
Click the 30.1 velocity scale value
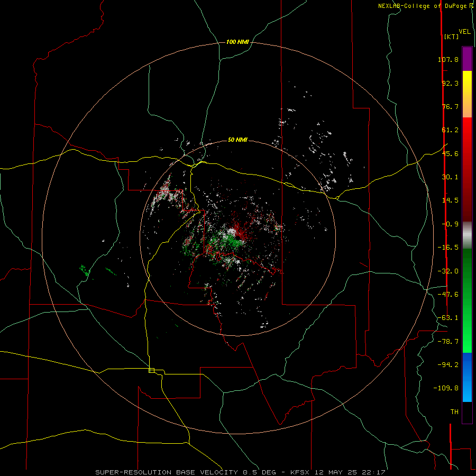coord(450,177)
